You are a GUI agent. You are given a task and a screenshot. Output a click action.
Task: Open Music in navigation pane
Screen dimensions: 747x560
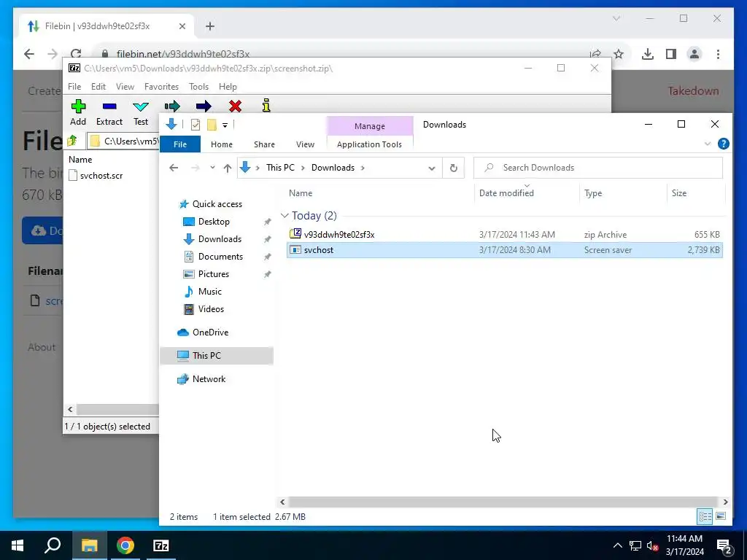209,292
